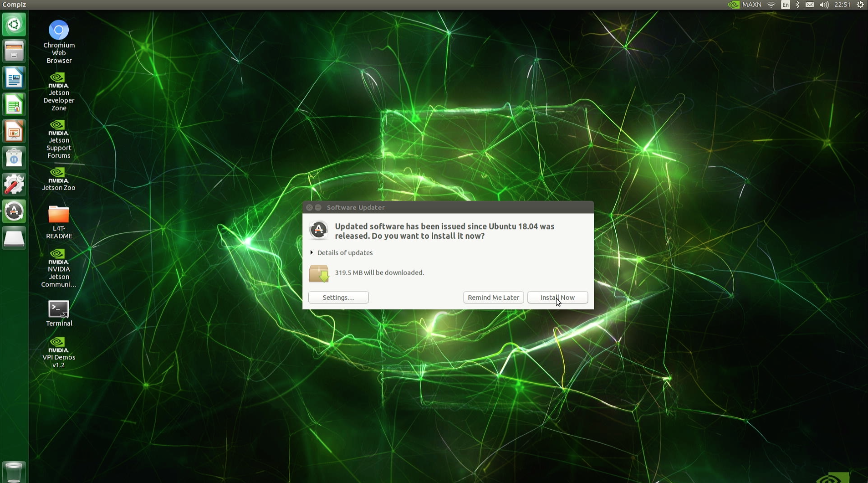Viewport: 868px width, 483px height.
Task: Open the Trash in the launcher
Action: 14,472
